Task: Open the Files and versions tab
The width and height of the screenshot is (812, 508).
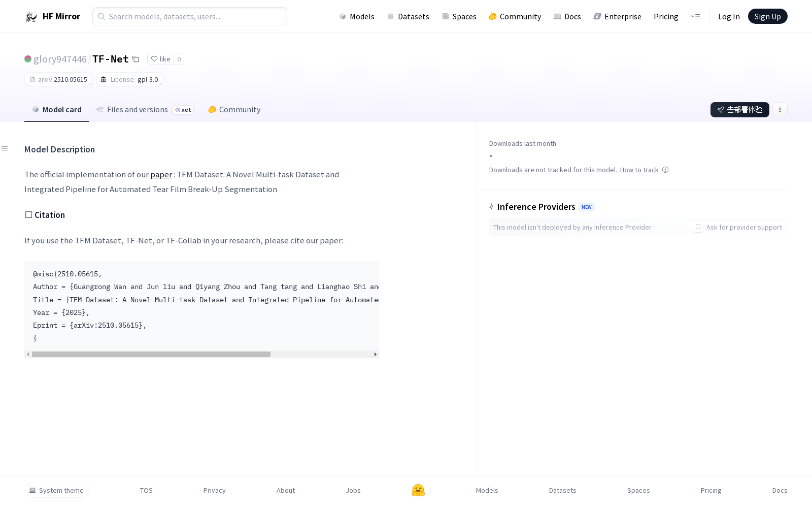Action: coord(145,110)
